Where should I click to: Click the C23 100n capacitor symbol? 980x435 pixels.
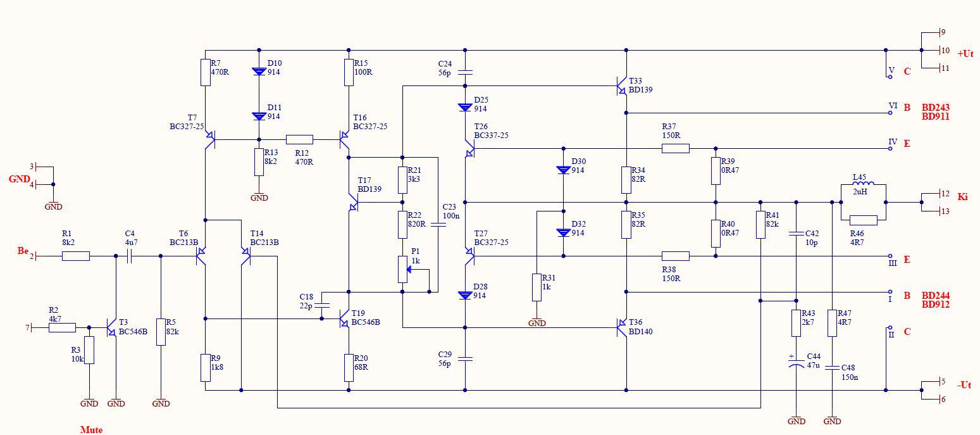[x=438, y=224]
